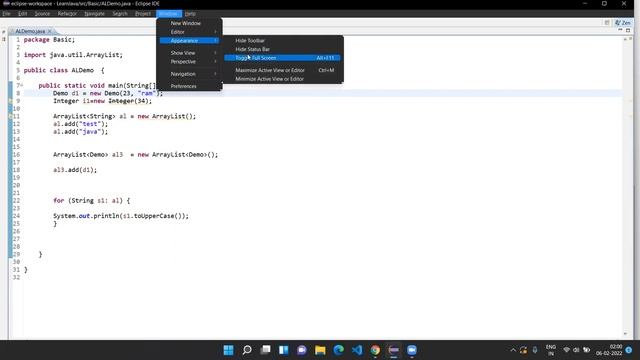The height and width of the screenshot is (360, 640).
Task: Click the scroll-up arrow of the editor
Action: [625, 39]
